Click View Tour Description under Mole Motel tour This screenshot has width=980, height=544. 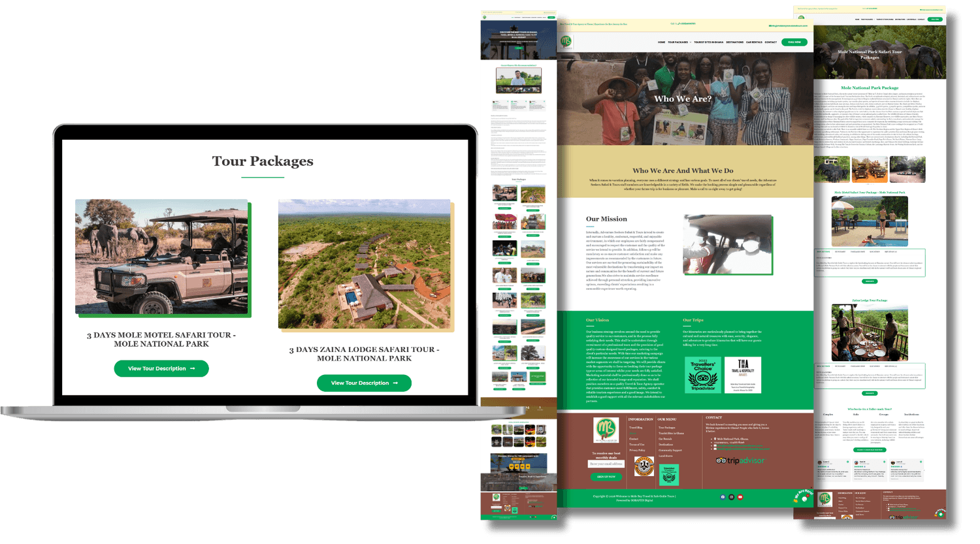click(161, 368)
